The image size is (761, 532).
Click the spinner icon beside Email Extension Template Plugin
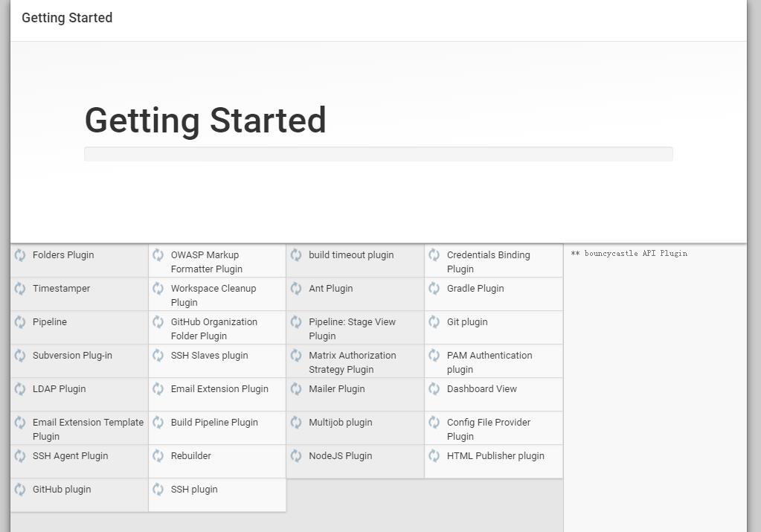pyautogui.click(x=20, y=423)
